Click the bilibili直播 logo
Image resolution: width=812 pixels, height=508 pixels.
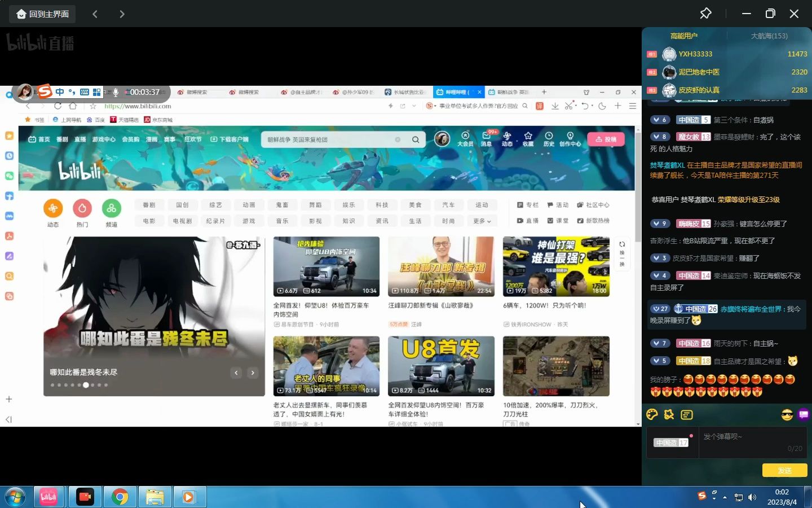click(40, 43)
